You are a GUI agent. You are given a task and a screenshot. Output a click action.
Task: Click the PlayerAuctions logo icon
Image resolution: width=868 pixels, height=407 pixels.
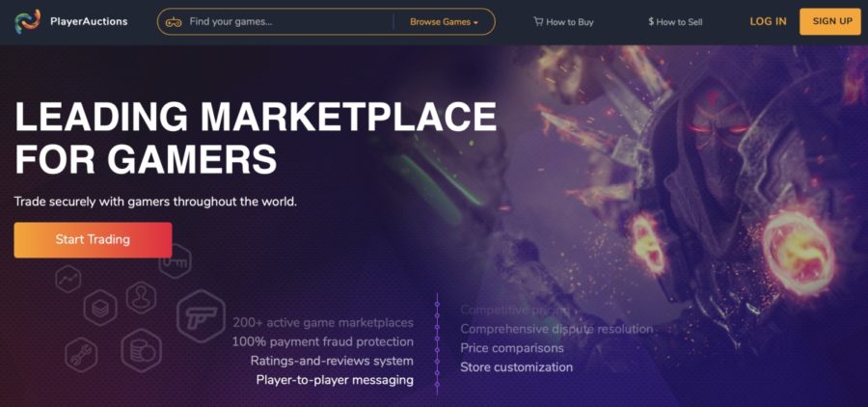[27, 21]
